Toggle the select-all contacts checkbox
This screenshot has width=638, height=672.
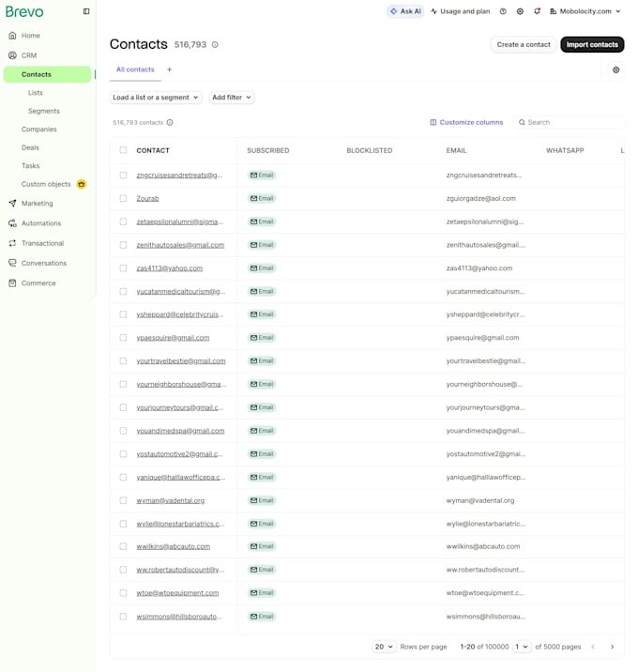point(124,150)
